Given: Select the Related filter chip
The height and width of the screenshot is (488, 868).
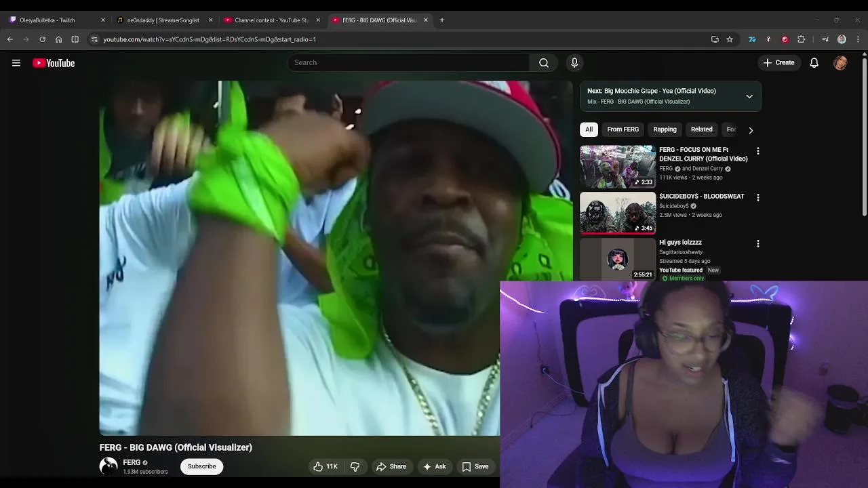Looking at the screenshot, I should tap(701, 129).
